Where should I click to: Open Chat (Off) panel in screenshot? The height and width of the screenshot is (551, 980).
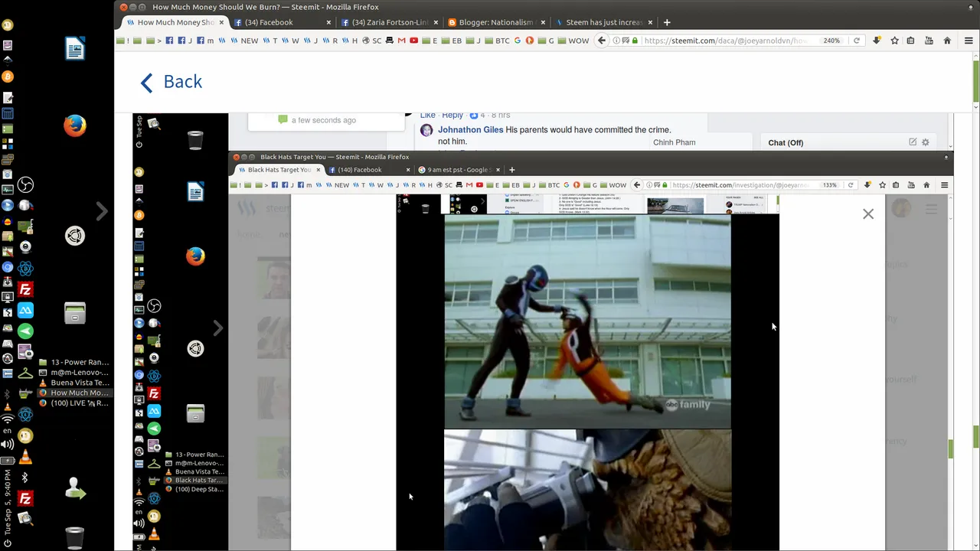786,142
